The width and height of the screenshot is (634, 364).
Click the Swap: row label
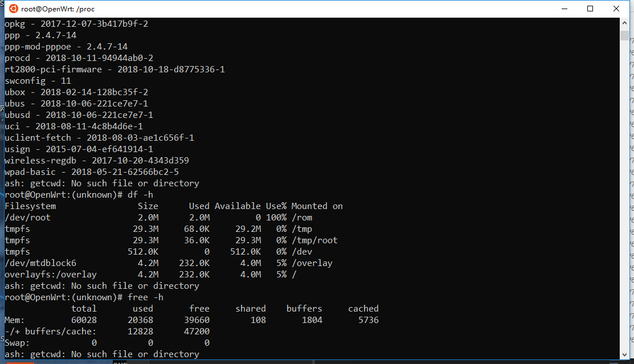coord(17,343)
